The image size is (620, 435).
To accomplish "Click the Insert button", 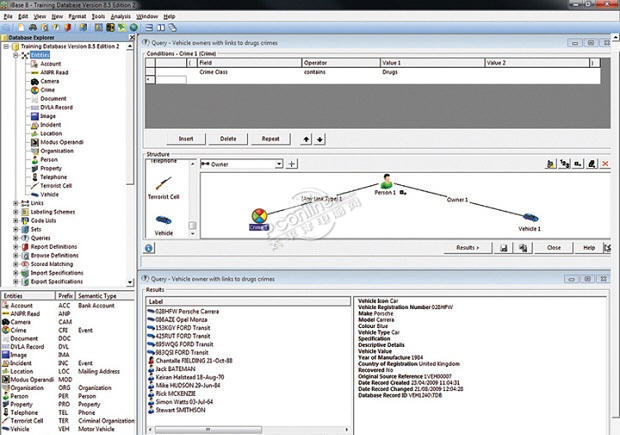I will pyautogui.click(x=186, y=138).
